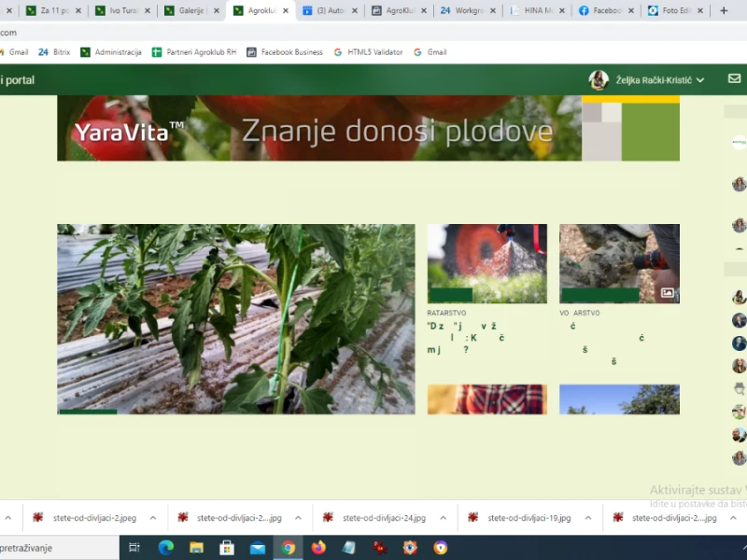Open the envelope messages icon in header

(734, 78)
